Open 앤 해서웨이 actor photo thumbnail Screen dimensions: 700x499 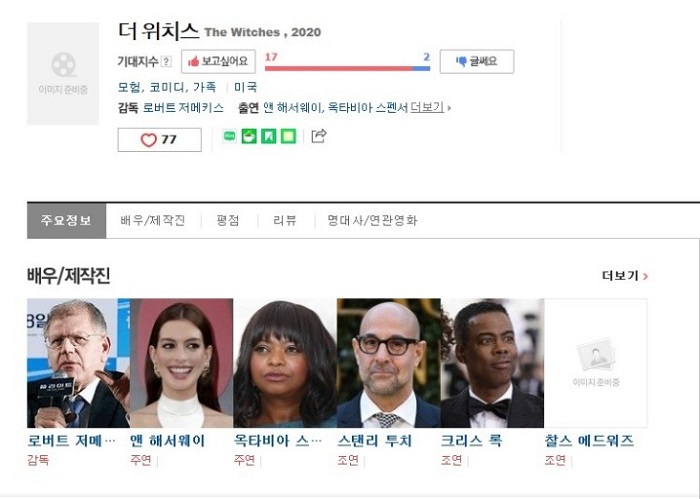[182, 363]
